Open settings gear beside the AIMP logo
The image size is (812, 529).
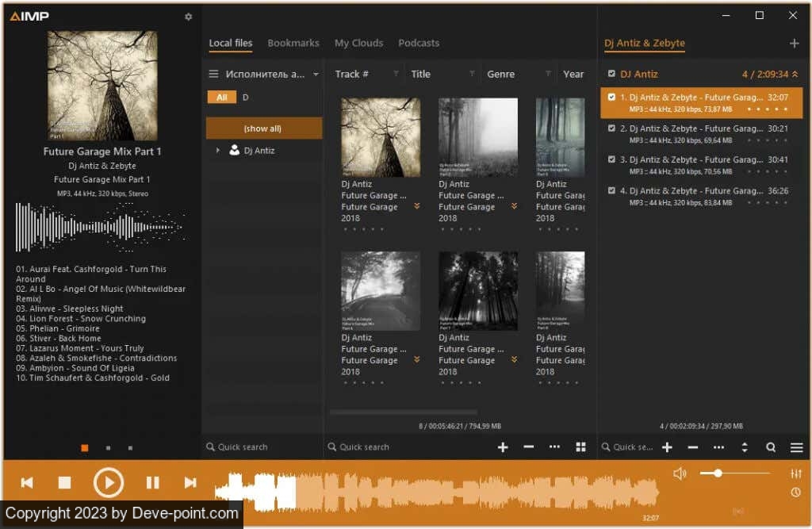pos(188,17)
